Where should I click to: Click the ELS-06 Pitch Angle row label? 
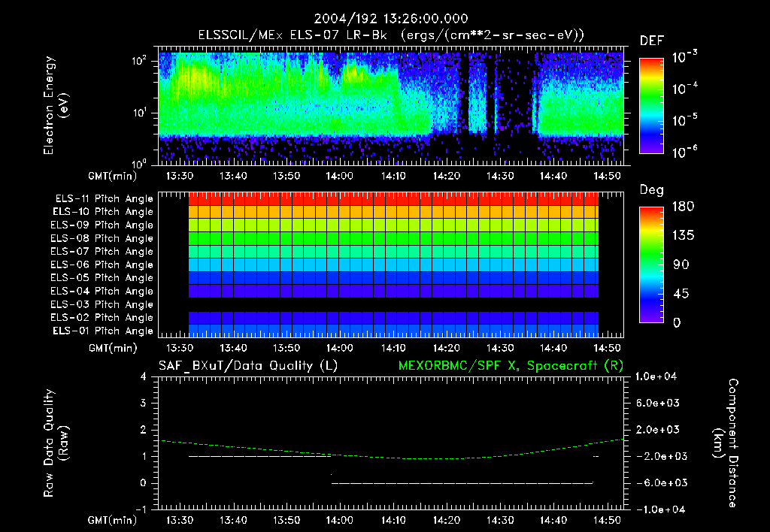tap(102, 264)
